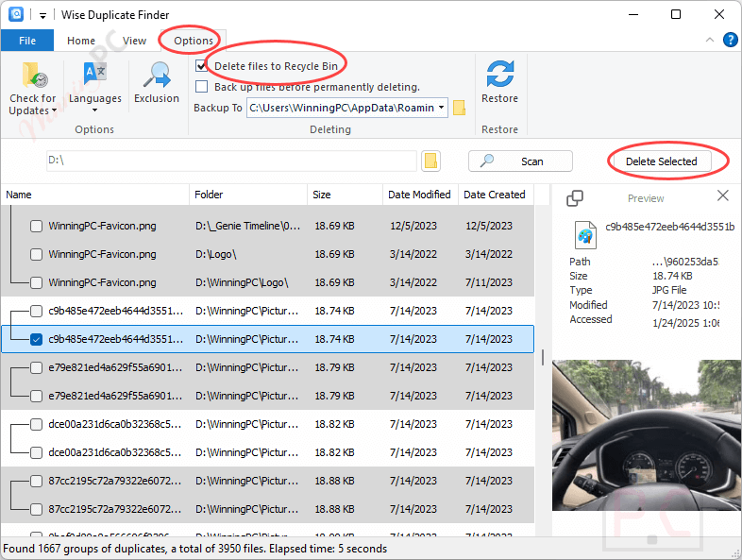This screenshot has height=560, width=742.
Task: Click the JPG file type icon in Preview
Action: click(x=585, y=235)
